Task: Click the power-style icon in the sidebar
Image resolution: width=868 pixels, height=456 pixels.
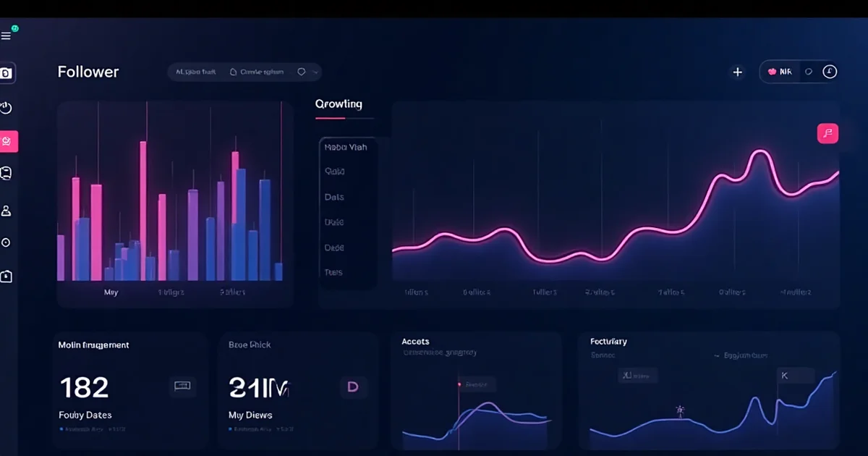Action: click(x=7, y=108)
